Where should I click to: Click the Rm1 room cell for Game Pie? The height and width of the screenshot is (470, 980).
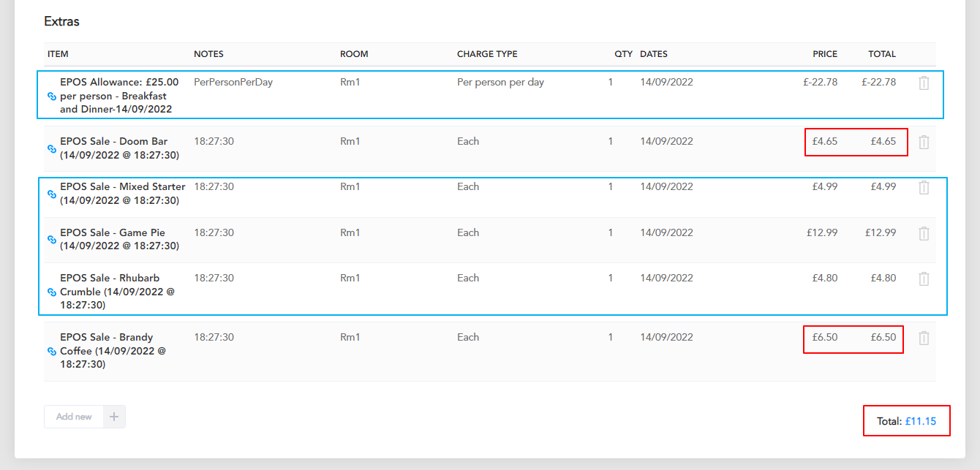tap(350, 233)
